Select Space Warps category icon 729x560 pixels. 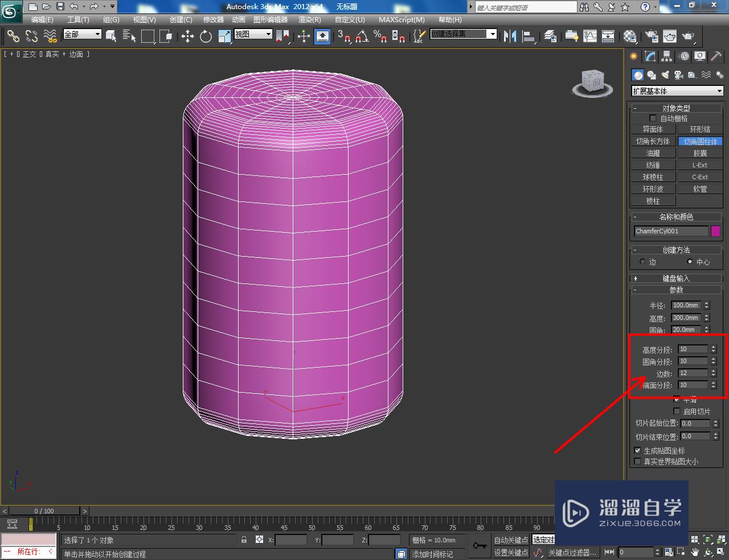coord(706,75)
